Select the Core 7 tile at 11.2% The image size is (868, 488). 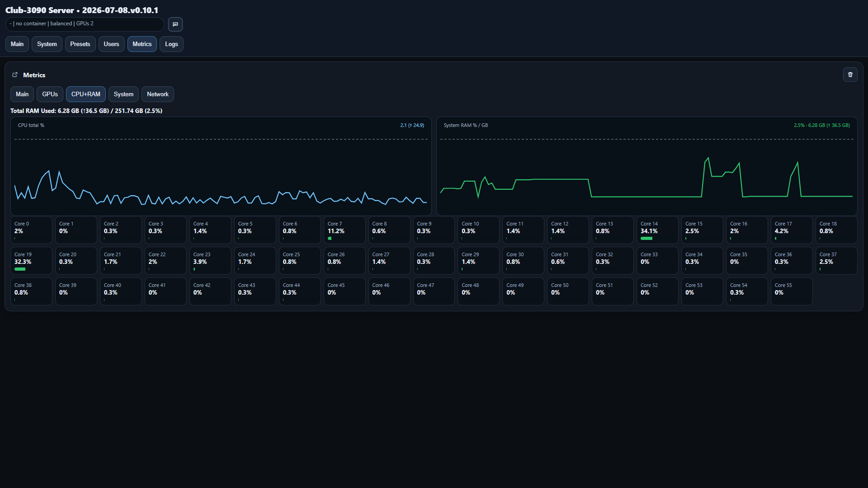344,230
